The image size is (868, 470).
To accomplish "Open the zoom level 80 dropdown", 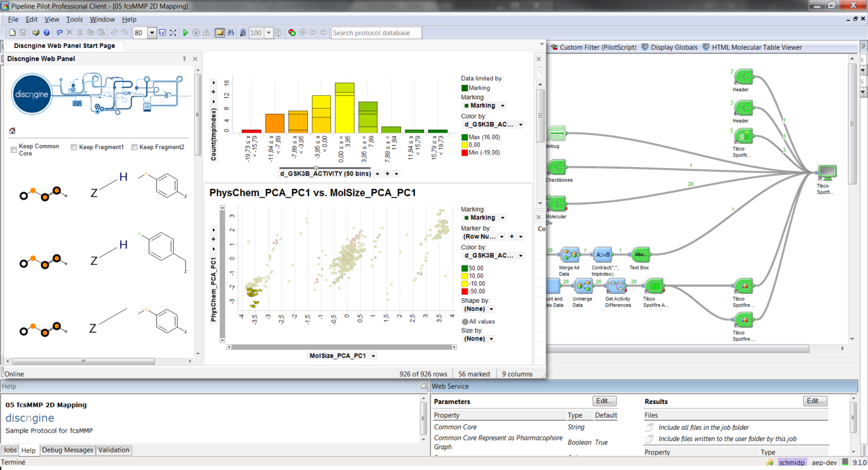I will pyautogui.click(x=152, y=33).
